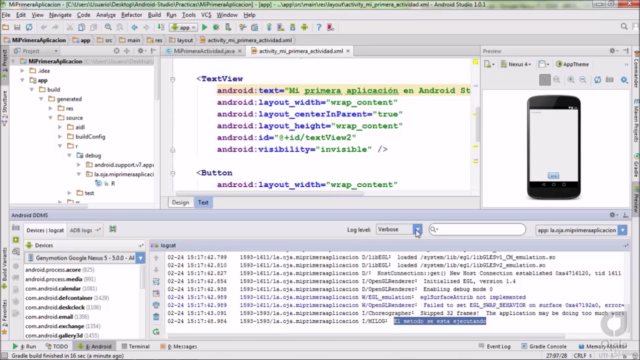The image size is (640, 360).
Task: Click the Search Everywhere magnifier at top right
Action: coord(624,27)
